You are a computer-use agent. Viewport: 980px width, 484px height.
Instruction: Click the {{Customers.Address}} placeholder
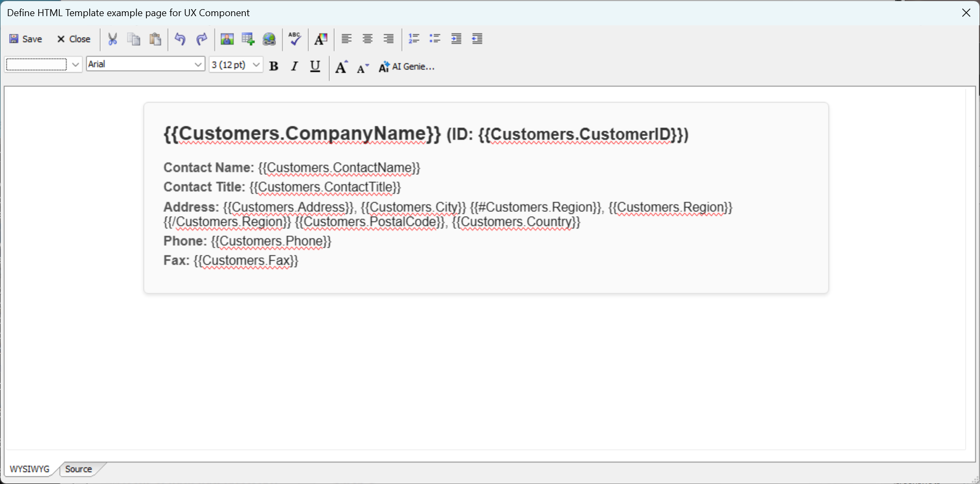(x=288, y=207)
